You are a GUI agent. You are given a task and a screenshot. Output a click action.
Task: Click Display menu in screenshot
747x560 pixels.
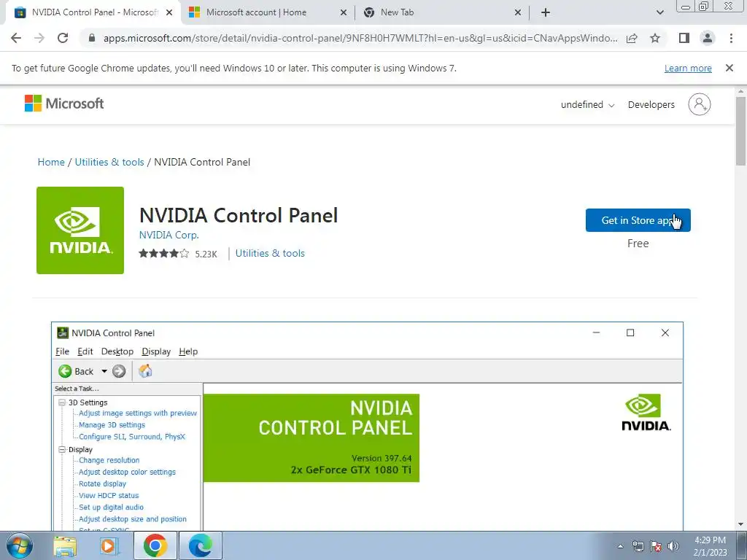(156, 351)
